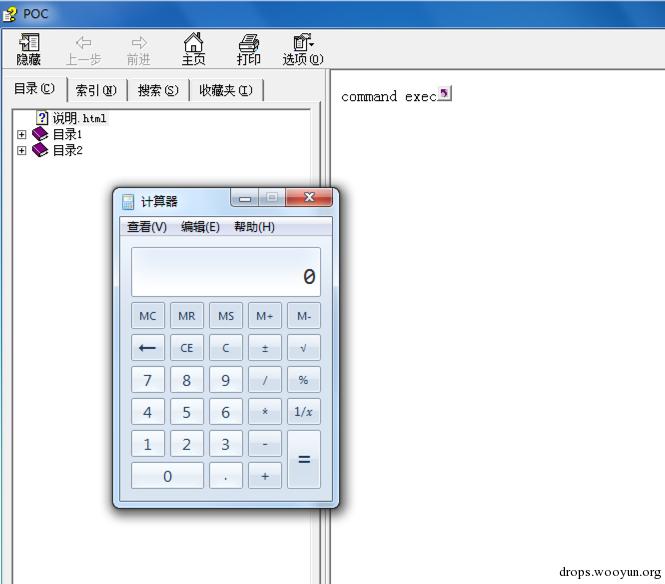Open the 选项 (Options) toolbar menu
The image size is (665, 584).
[303, 49]
